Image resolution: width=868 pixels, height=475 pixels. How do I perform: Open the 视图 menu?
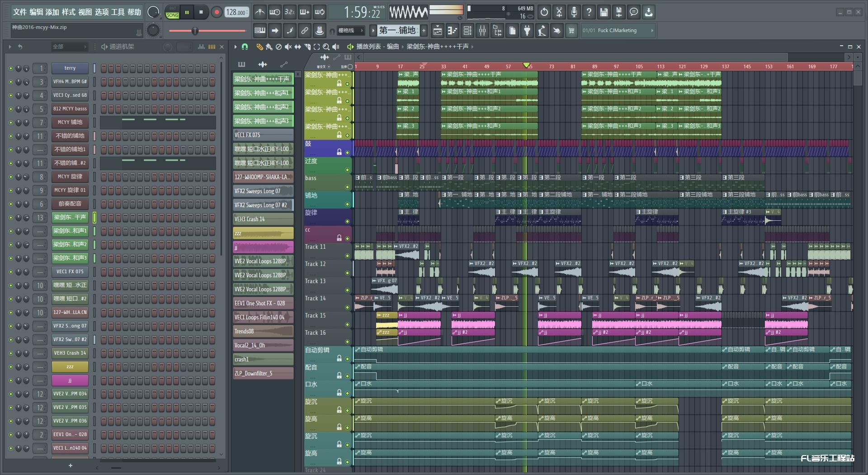[x=85, y=12]
